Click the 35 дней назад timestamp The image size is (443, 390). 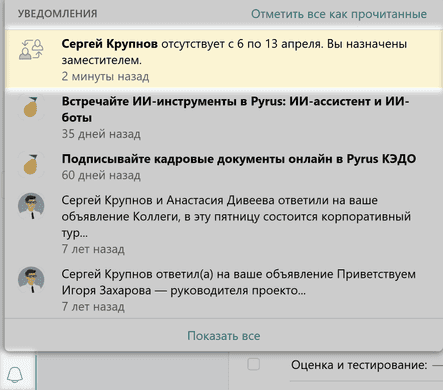pyautogui.click(x=101, y=134)
